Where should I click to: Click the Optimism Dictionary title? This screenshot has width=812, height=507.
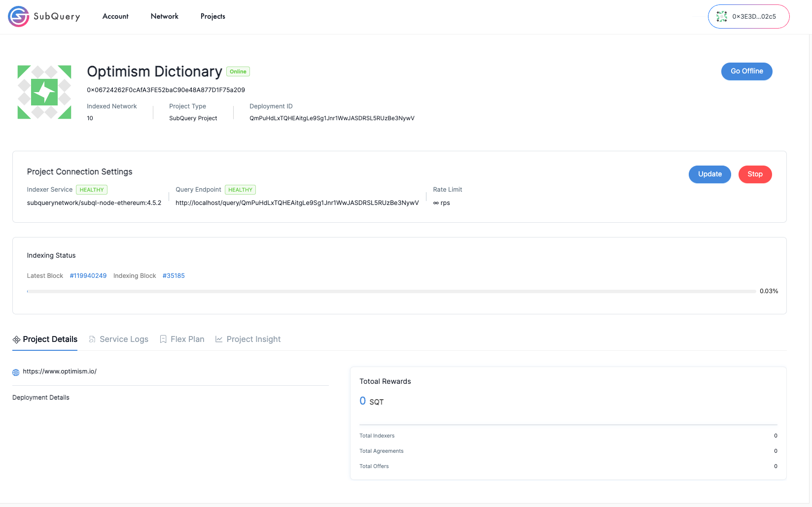[155, 71]
